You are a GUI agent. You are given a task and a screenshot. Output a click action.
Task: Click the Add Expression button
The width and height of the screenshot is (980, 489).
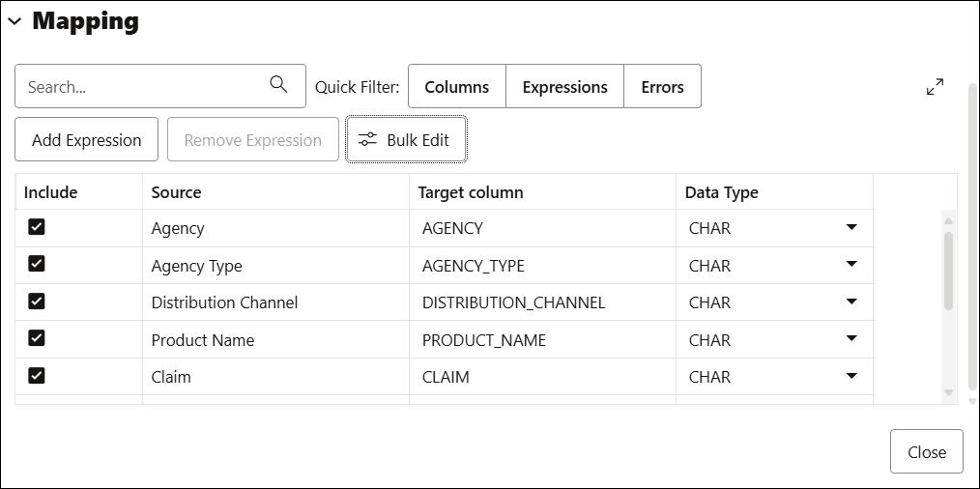click(x=87, y=140)
